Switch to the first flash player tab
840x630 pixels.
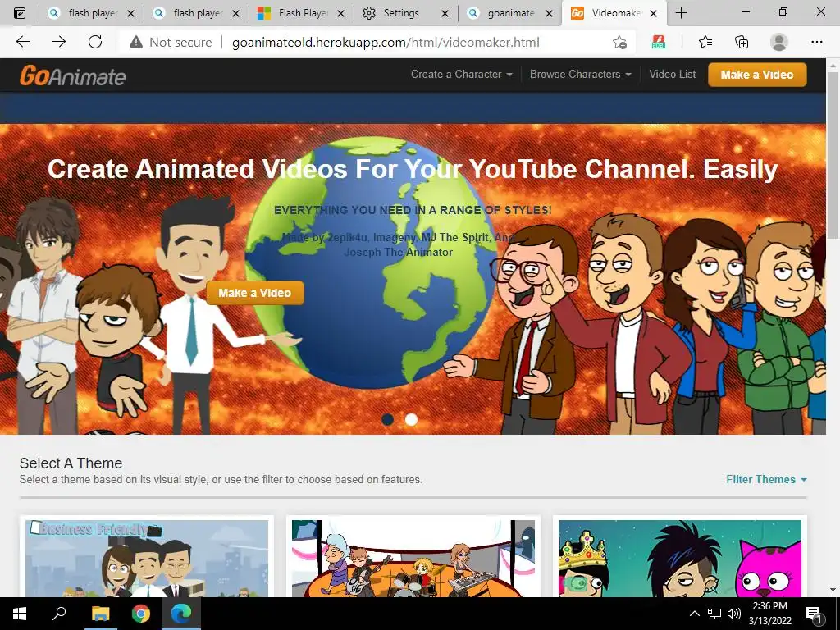click(x=91, y=13)
